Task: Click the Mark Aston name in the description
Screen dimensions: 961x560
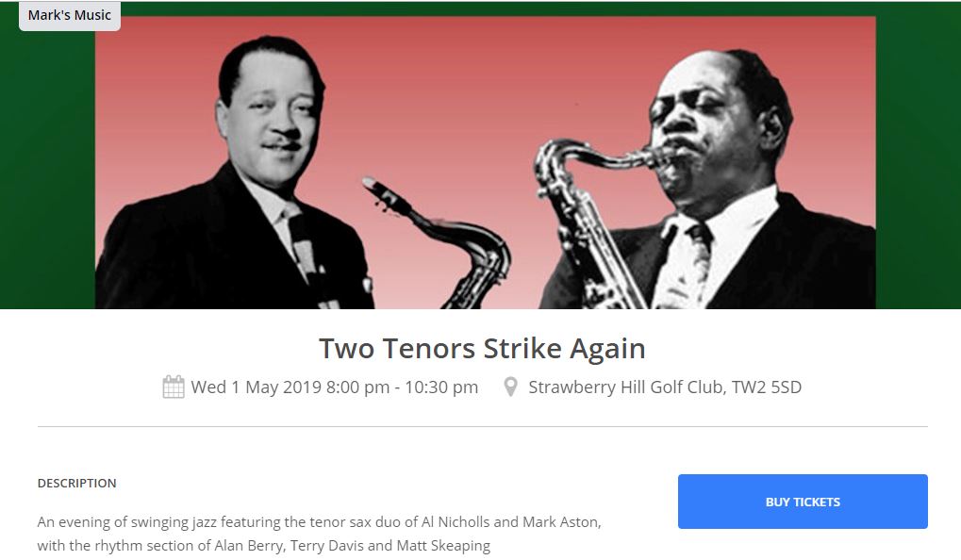Action: (561, 522)
